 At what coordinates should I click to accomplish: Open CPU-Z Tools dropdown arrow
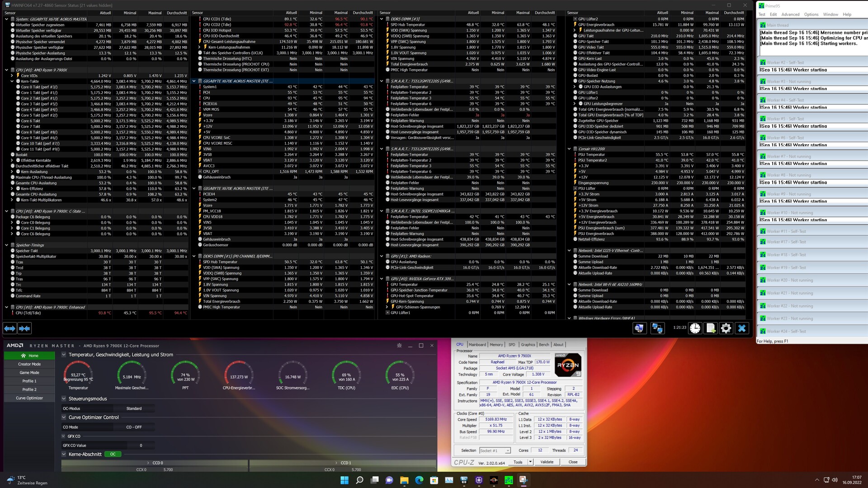[x=530, y=462]
